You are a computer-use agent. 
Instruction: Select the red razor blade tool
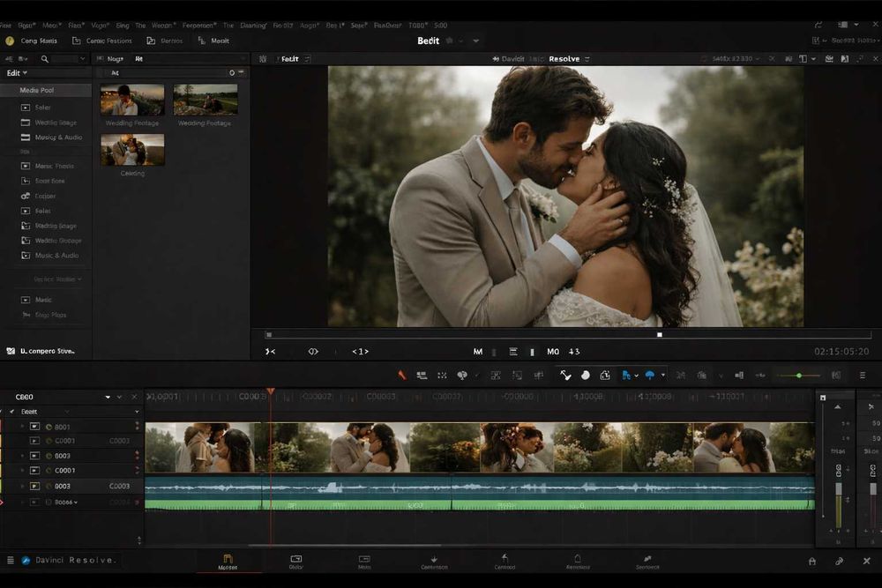[x=402, y=375]
